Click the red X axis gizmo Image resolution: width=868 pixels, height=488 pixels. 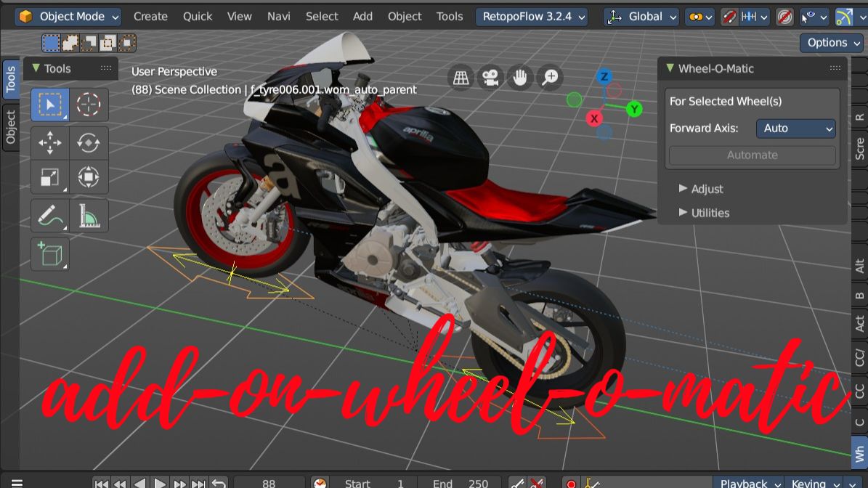click(x=594, y=118)
